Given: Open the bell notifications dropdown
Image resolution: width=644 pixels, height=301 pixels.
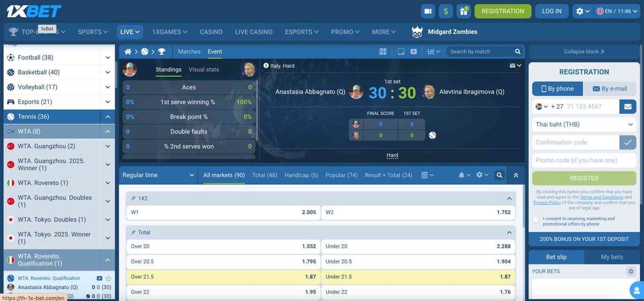Looking at the screenshot, I should [x=464, y=175].
